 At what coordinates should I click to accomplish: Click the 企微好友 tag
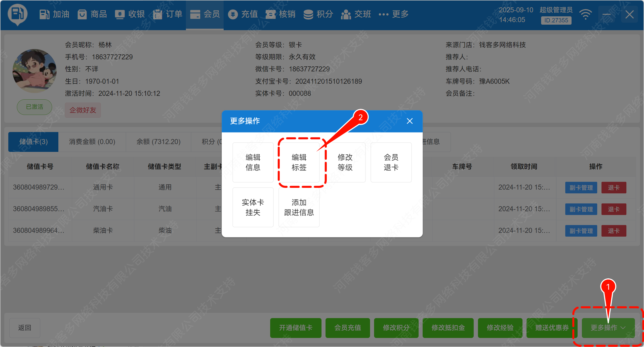pyautogui.click(x=83, y=110)
